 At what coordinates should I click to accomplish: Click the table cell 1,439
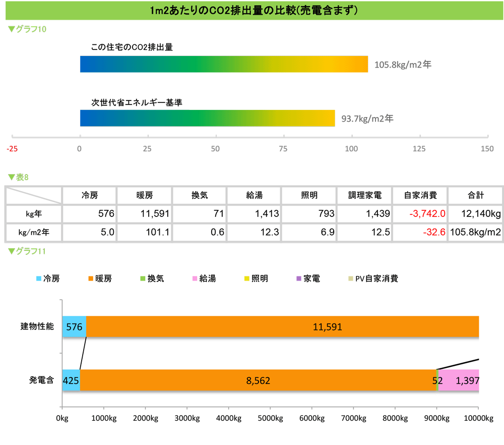point(364,214)
